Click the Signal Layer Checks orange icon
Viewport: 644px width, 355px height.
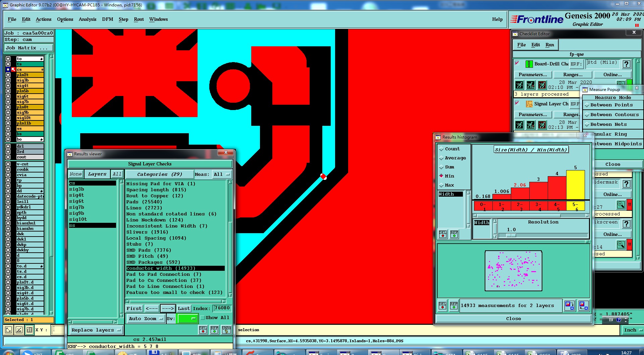click(x=529, y=104)
